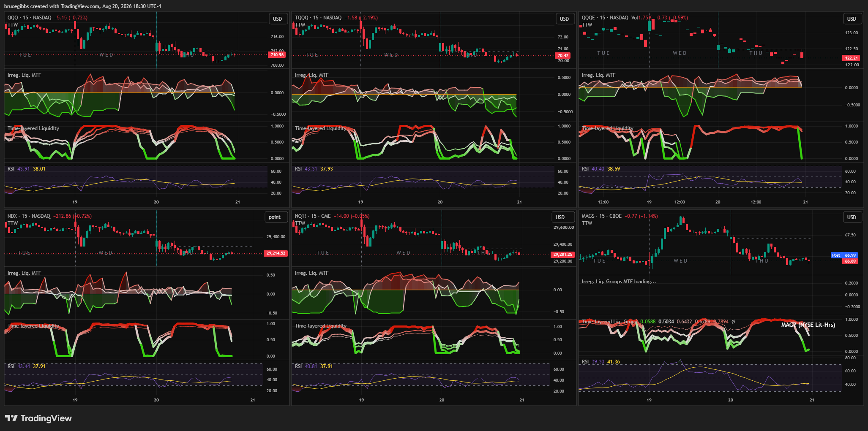The width and height of the screenshot is (868, 431).
Task: Click the Time-layered Liq. Group legend on MAGS
Action: pyautogui.click(x=609, y=322)
